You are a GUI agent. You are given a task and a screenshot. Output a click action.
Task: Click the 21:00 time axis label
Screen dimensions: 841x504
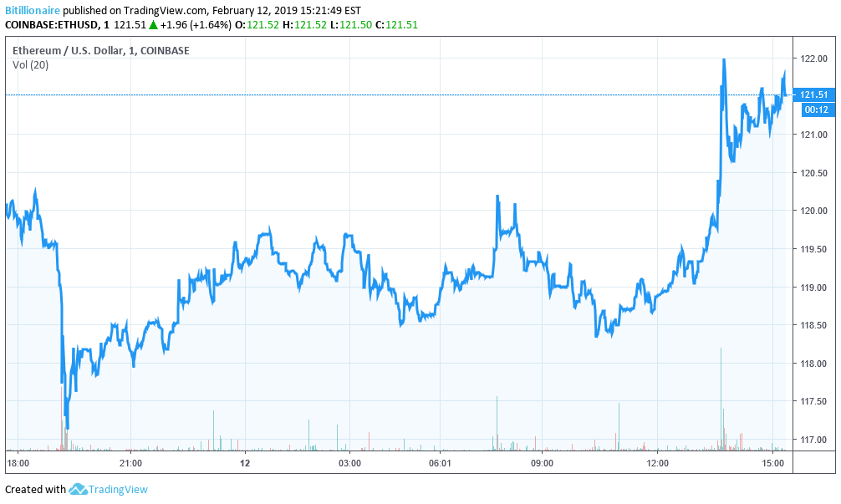pos(130,462)
